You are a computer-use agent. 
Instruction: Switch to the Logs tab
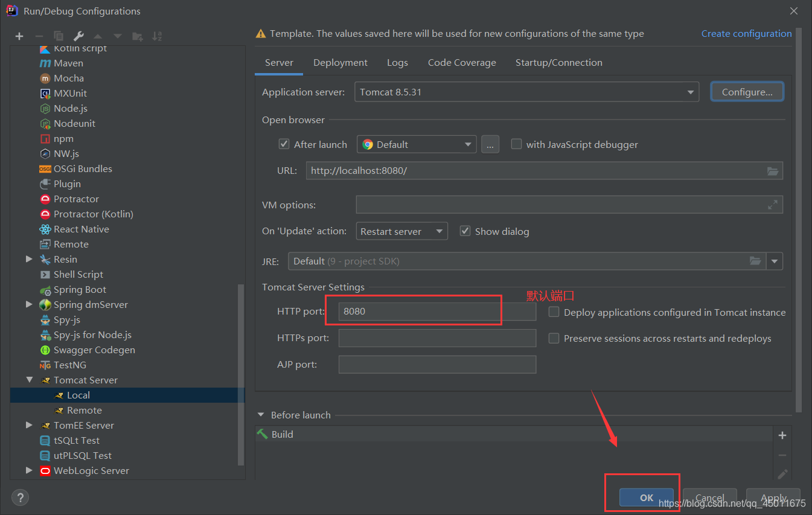click(x=397, y=63)
